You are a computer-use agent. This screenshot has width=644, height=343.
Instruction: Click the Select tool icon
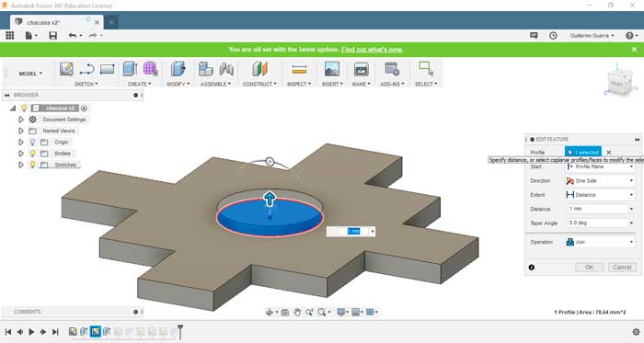[425, 69]
